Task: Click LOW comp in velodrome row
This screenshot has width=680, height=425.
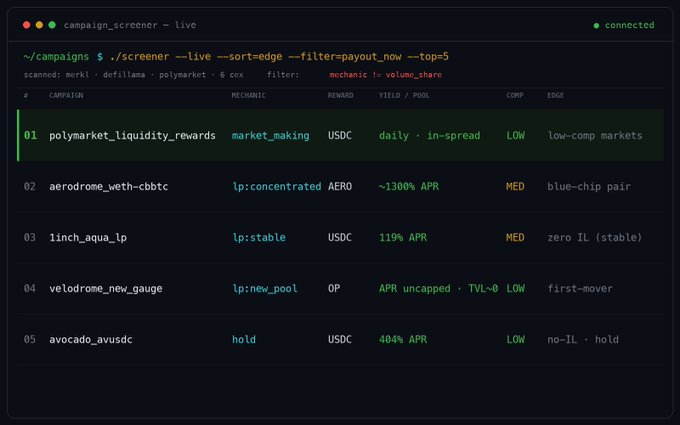Action: pos(515,288)
